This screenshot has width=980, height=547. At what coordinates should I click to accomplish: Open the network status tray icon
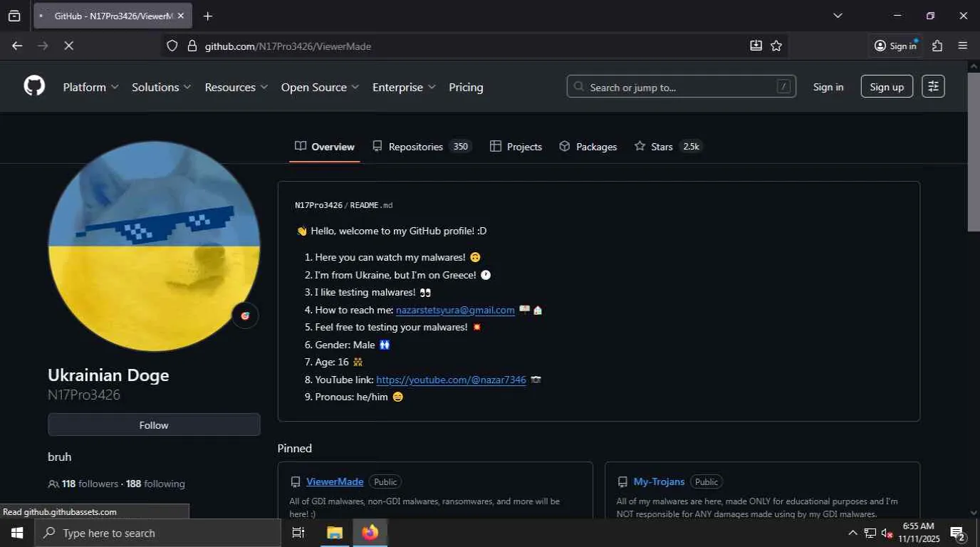click(x=870, y=533)
